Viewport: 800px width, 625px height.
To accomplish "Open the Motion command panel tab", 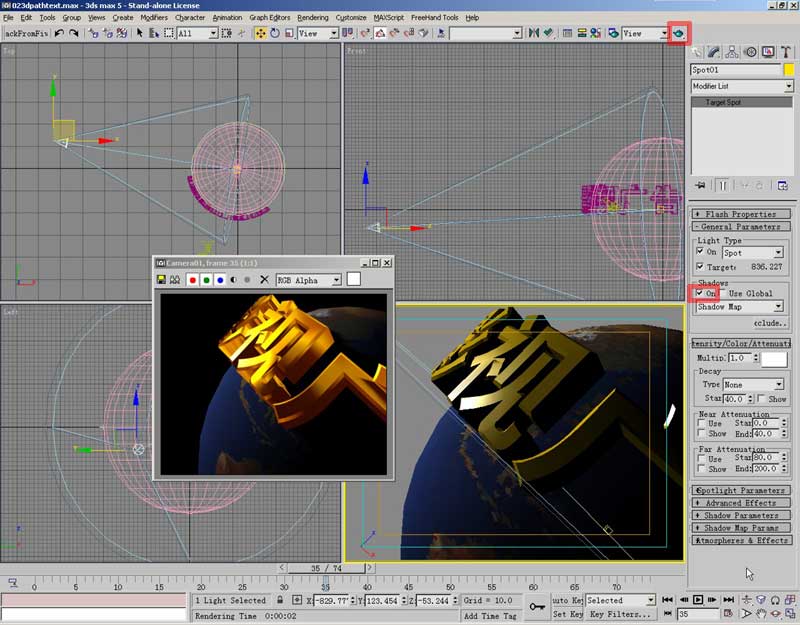I will tap(751, 52).
